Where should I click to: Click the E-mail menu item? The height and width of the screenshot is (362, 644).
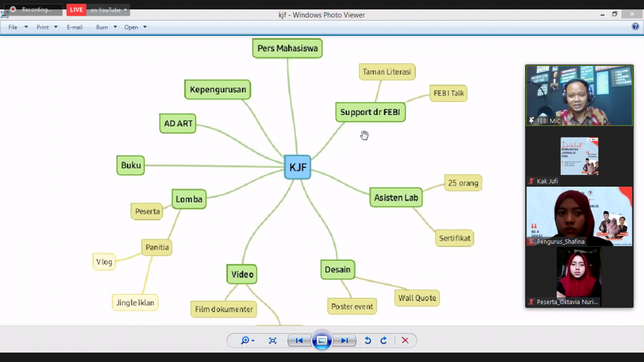coord(75,27)
